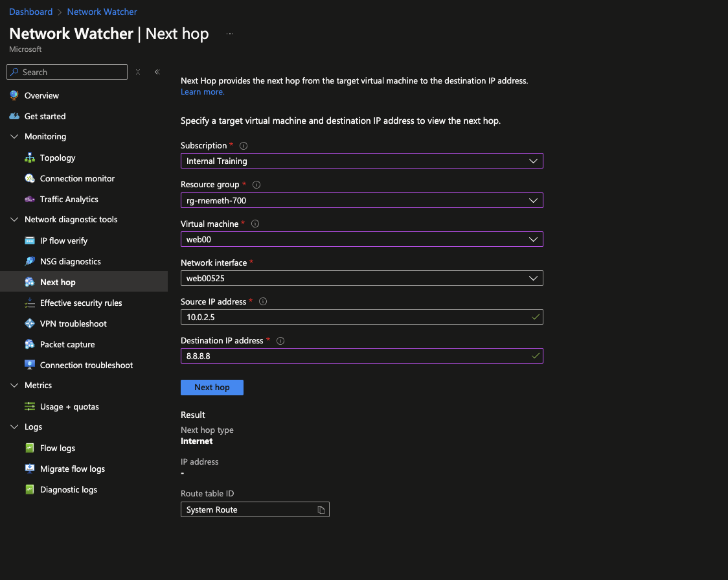Click the VPN troubleshoot icon

(30, 324)
